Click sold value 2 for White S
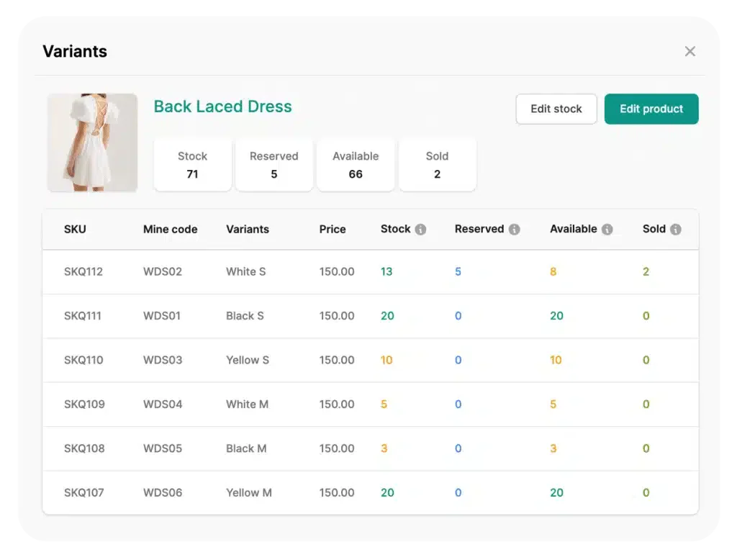The width and height of the screenshot is (737, 560). 646,272
